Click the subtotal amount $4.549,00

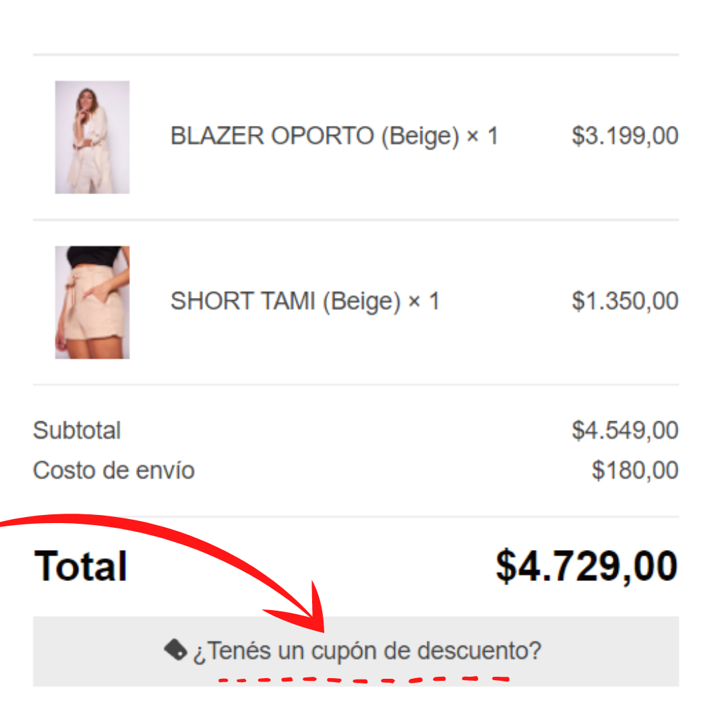tap(625, 430)
